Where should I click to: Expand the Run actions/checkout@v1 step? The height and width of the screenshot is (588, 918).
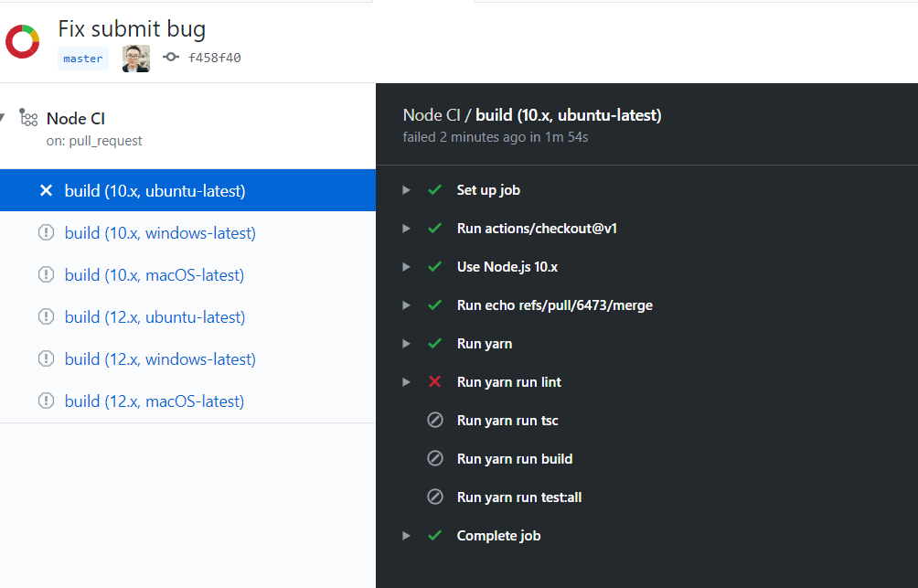pyautogui.click(x=406, y=229)
